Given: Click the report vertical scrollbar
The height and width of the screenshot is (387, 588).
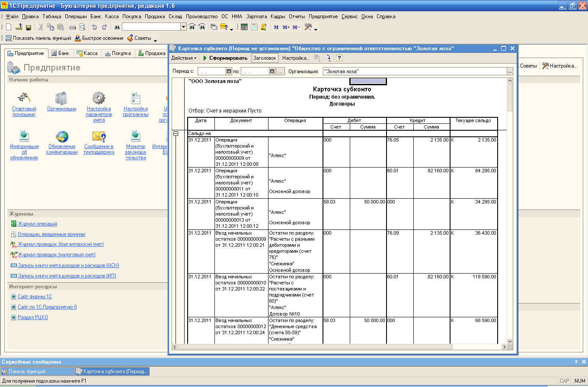Looking at the screenshot, I should coord(510,211).
